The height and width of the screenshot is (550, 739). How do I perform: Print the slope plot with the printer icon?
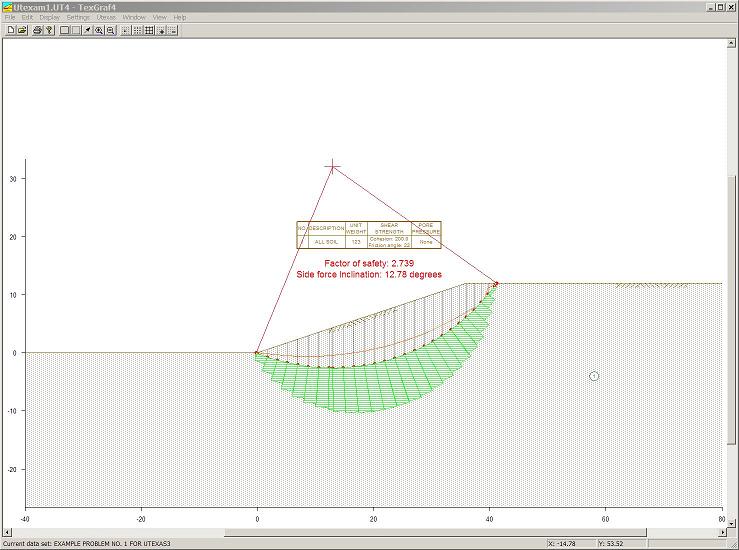(x=37, y=30)
